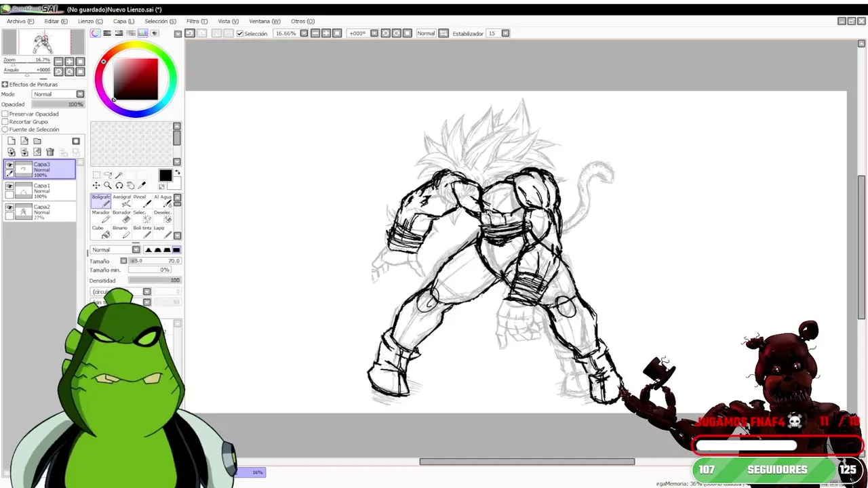
Task: Select the Deselec. deselect pen tool
Action: point(163,216)
